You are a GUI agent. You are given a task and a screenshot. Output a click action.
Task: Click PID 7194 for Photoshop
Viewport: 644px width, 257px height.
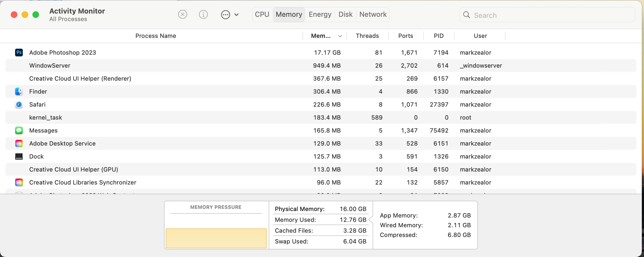pos(441,52)
